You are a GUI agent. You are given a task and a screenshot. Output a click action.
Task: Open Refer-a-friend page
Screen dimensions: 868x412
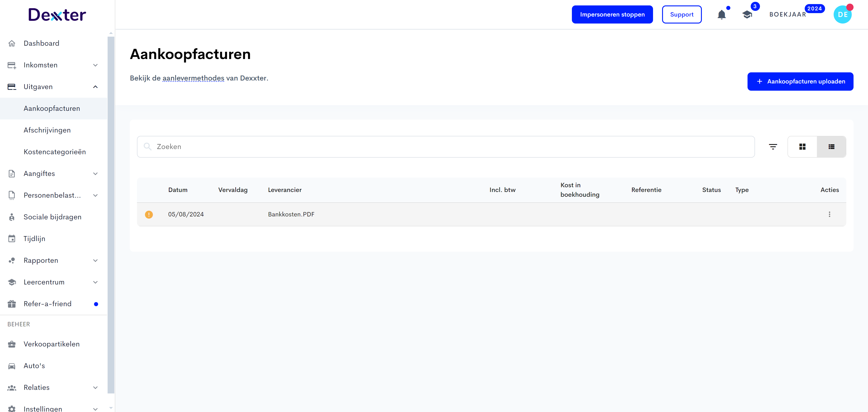click(54, 304)
